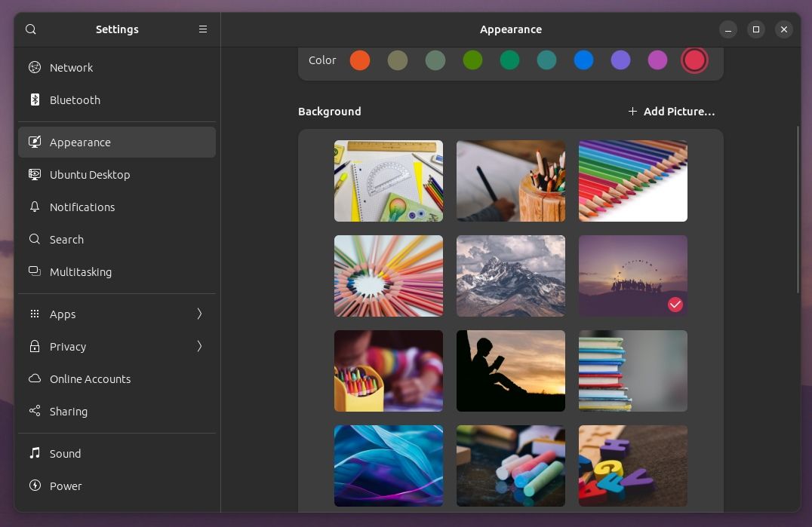812x527 pixels.
Task: Choose the stacked books wallpaper
Action: 632,371
